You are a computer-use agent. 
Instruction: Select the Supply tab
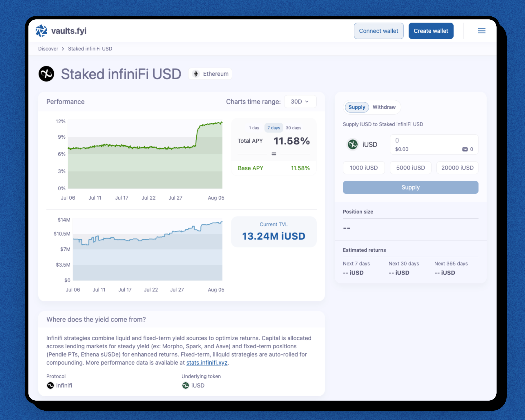point(357,107)
